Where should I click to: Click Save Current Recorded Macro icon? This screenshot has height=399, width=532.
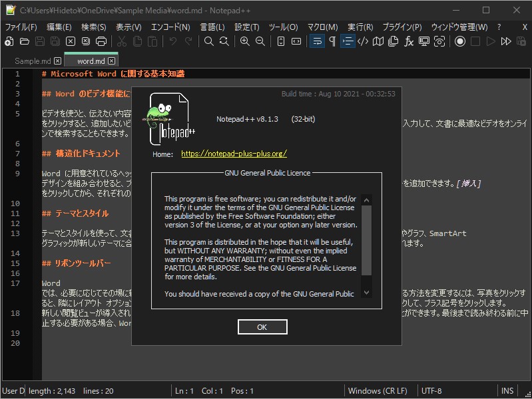pos(521,41)
